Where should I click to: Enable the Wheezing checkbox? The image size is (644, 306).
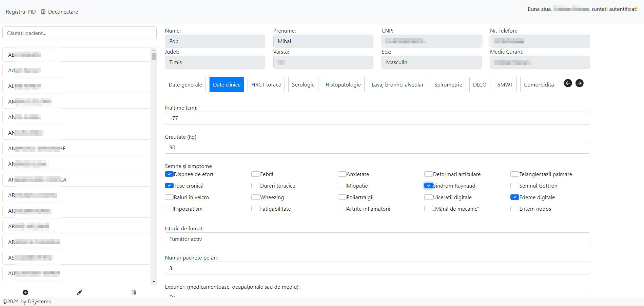tap(255, 197)
